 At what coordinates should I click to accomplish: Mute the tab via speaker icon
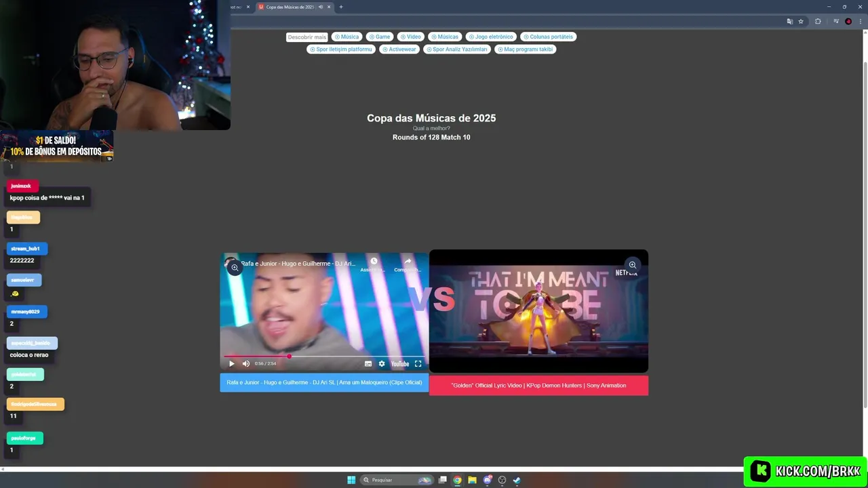[x=320, y=7]
